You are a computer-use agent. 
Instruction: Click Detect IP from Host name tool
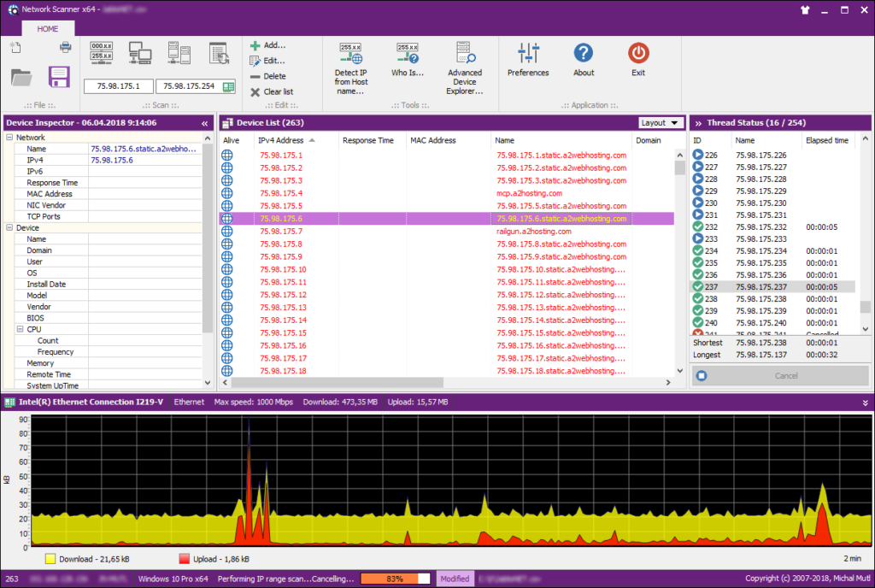(x=351, y=60)
